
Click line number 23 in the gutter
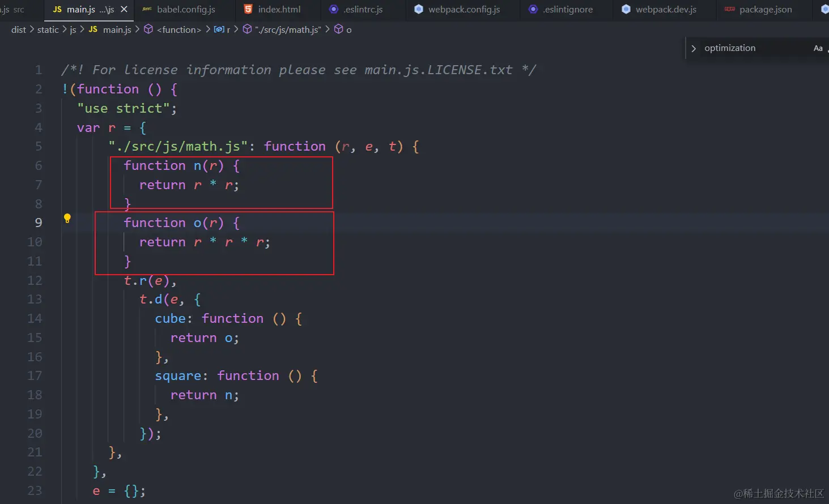pos(35,490)
